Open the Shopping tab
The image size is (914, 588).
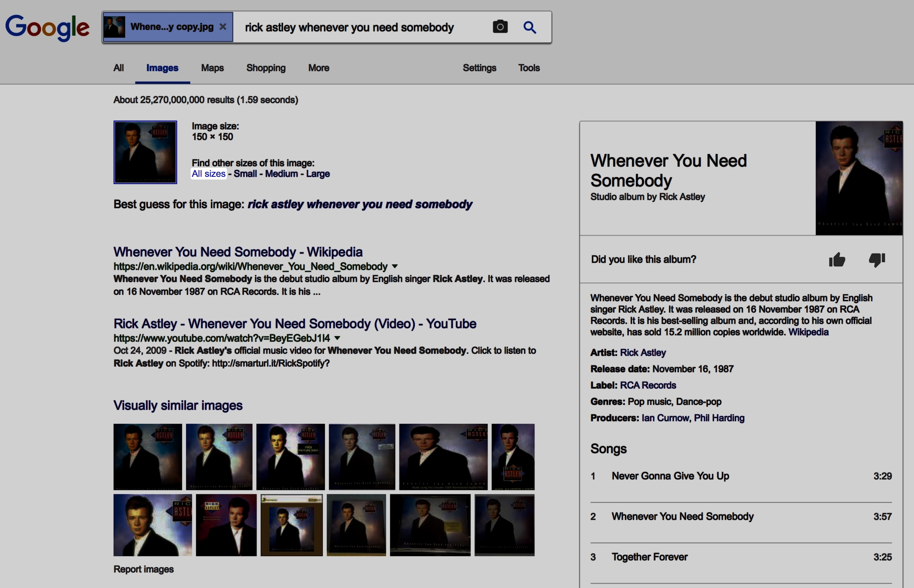266,67
